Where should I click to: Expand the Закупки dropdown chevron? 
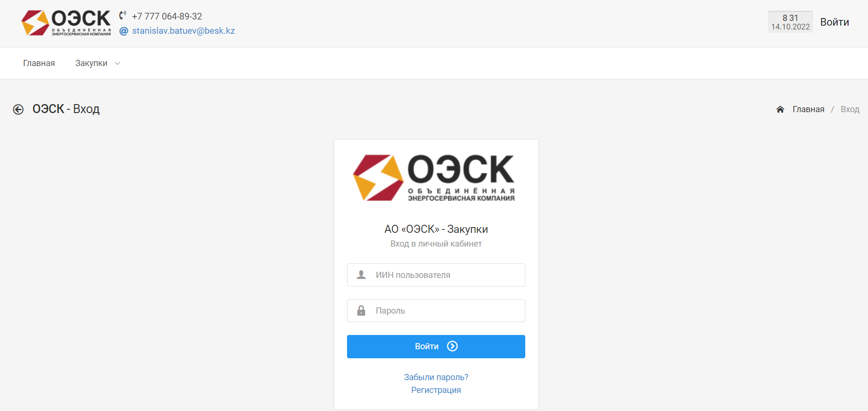point(117,64)
